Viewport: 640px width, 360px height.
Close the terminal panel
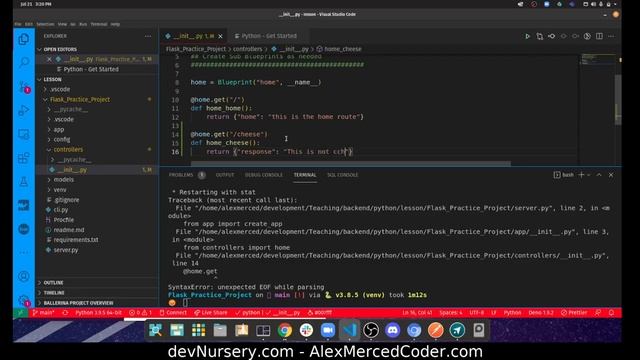[x=611, y=175]
